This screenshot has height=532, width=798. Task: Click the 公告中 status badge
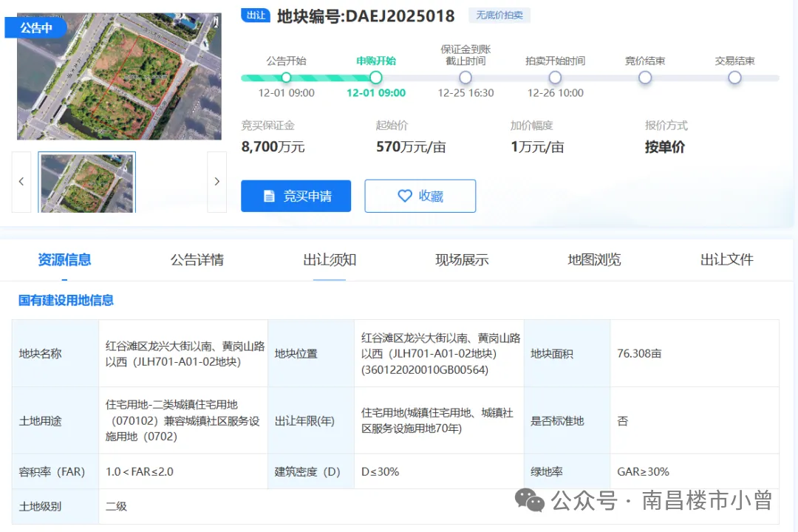tap(35, 27)
